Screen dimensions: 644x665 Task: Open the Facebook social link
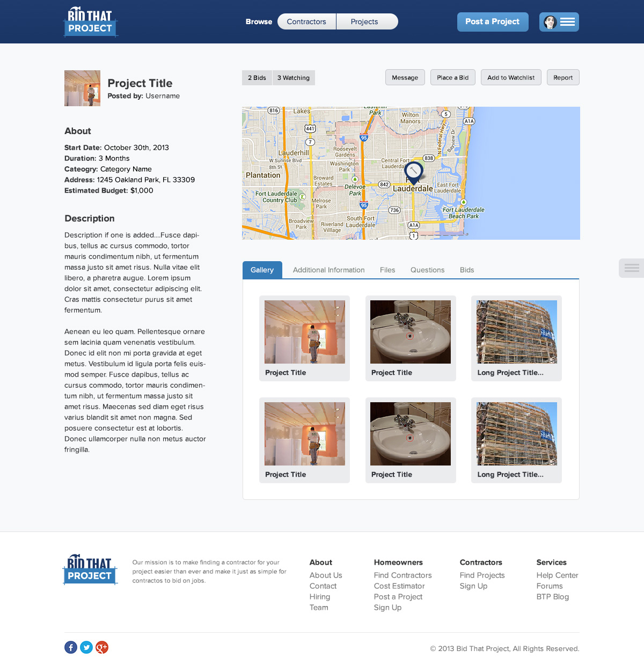point(71,647)
